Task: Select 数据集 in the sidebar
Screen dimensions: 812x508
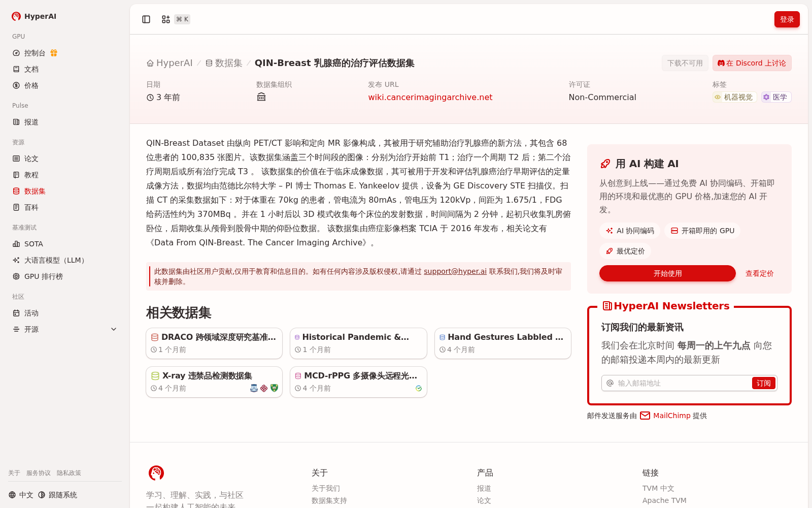Action: pos(65,191)
